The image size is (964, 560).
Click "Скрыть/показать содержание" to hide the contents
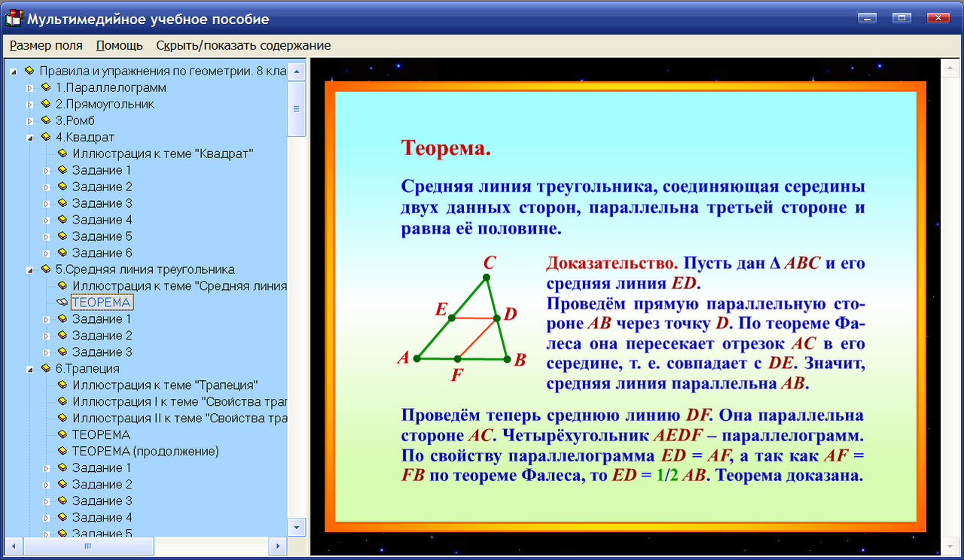pyautogui.click(x=243, y=45)
